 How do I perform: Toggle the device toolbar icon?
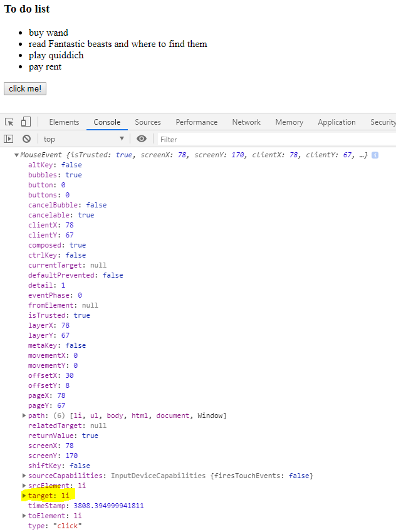tap(26, 122)
